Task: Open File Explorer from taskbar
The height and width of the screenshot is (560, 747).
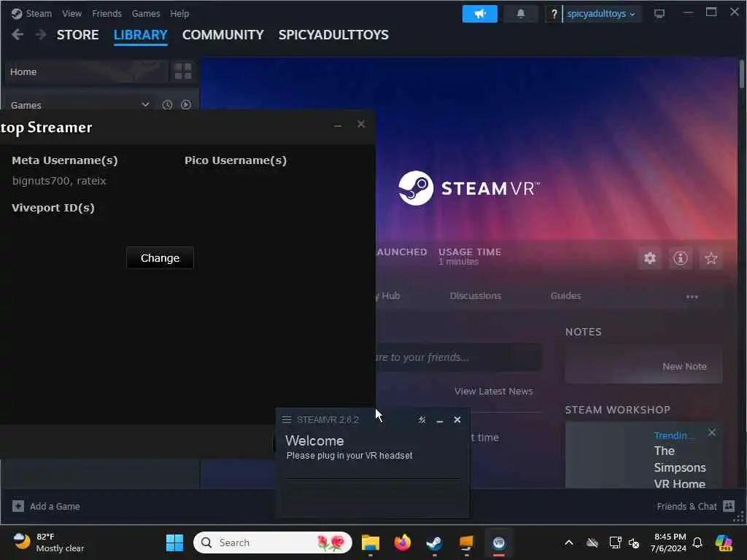Action: (x=370, y=542)
